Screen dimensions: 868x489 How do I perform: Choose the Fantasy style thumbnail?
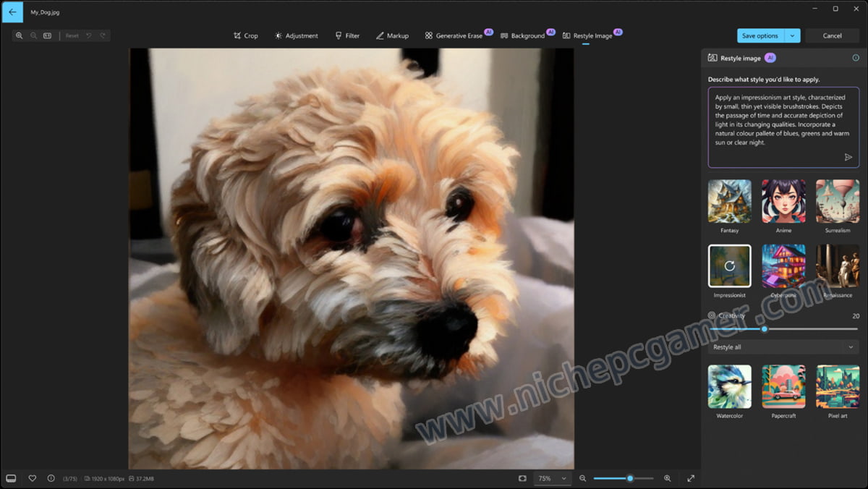(729, 201)
